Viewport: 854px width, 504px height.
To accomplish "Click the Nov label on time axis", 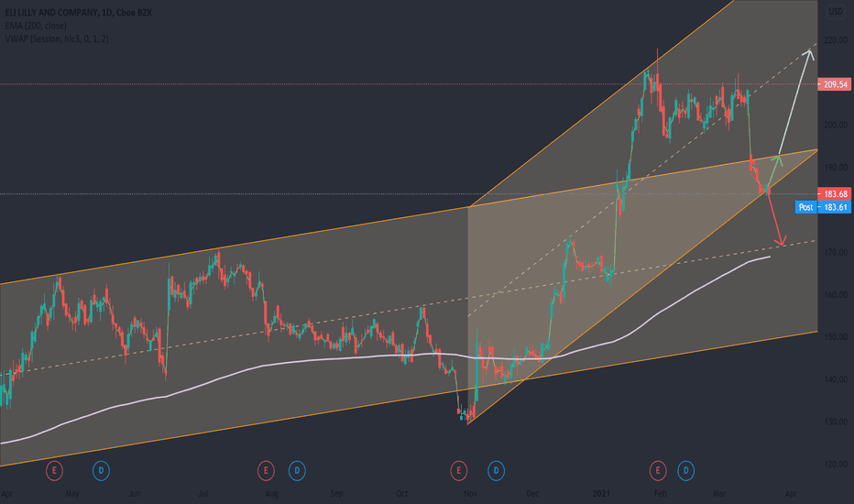I will click(x=470, y=494).
